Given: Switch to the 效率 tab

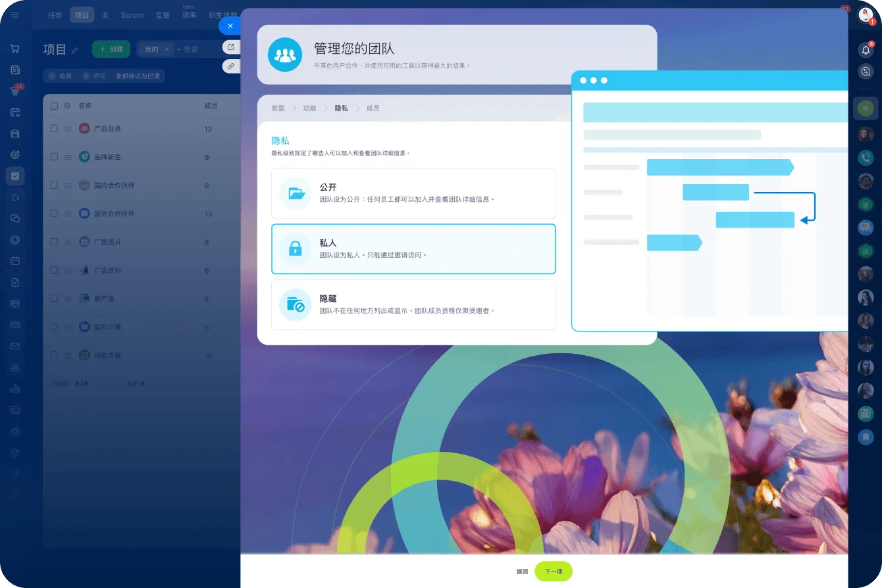Looking at the screenshot, I should (189, 15).
